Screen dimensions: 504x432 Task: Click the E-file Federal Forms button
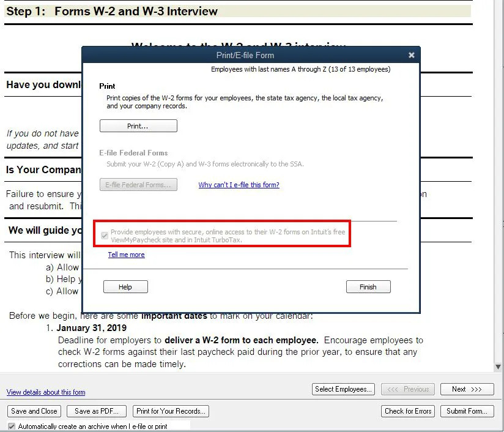(x=138, y=185)
